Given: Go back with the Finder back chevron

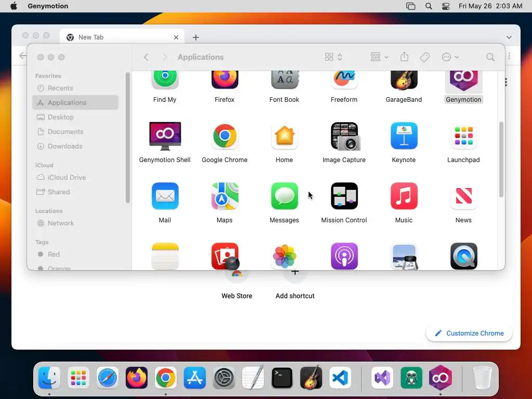Looking at the screenshot, I should [146, 57].
